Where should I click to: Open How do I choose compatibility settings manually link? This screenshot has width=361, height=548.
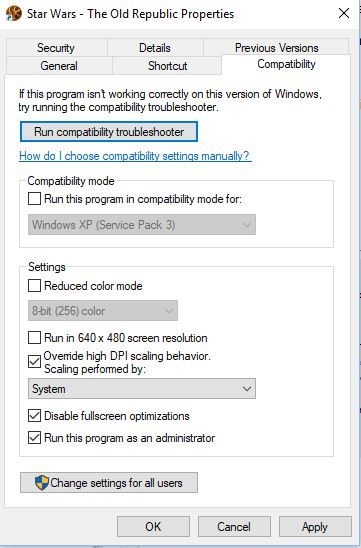tap(135, 156)
